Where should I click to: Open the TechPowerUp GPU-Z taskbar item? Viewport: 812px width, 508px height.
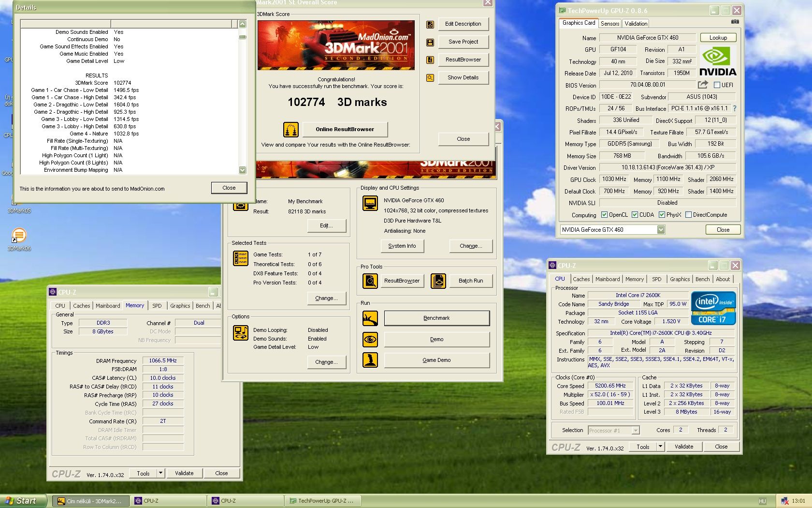(323, 501)
